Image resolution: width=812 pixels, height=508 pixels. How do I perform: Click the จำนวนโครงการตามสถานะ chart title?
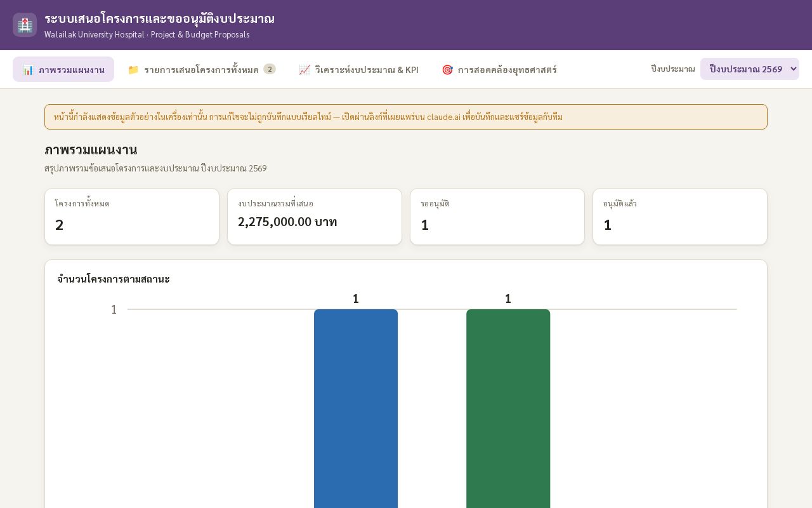coord(114,279)
